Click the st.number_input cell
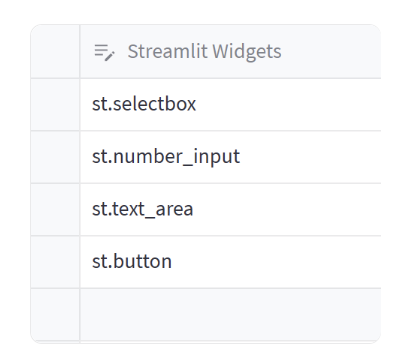The height and width of the screenshot is (364, 409). [230, 157]
